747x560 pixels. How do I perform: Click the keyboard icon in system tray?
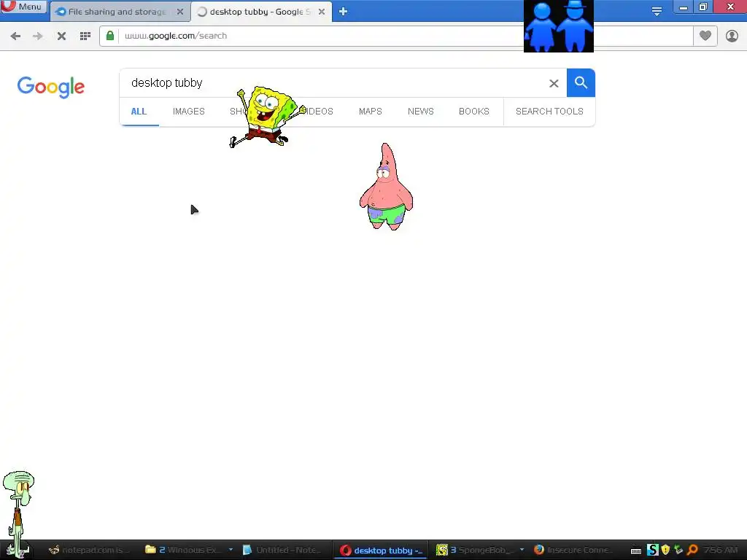(636, 551)
